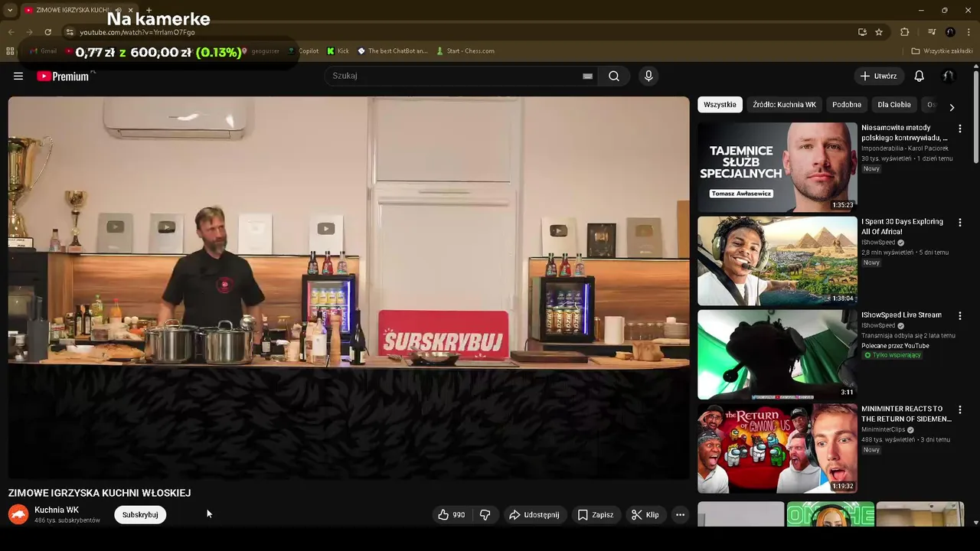Screen dimensions: 980x551
Task: Reload the page in Chrome
Action: coord(47,32)
